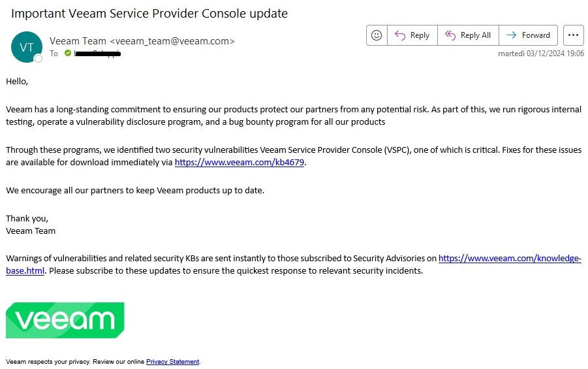Click the received date martedì 03/12/2024

tap(541, 54)
